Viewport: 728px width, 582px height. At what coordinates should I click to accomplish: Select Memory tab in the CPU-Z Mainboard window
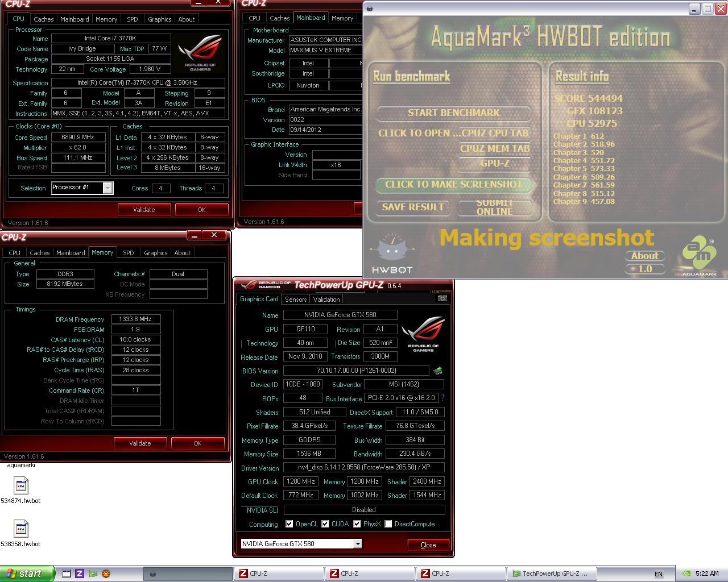point(342,18)
